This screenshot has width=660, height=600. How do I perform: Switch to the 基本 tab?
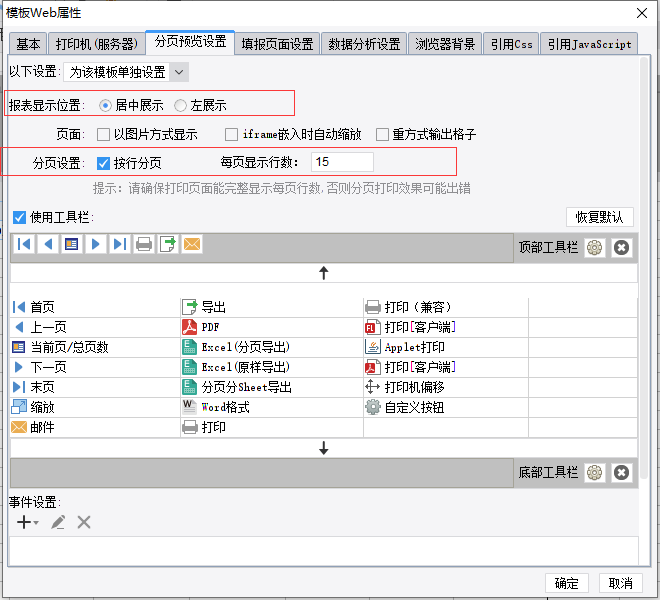pyautogui.click(x=28, y=44)
